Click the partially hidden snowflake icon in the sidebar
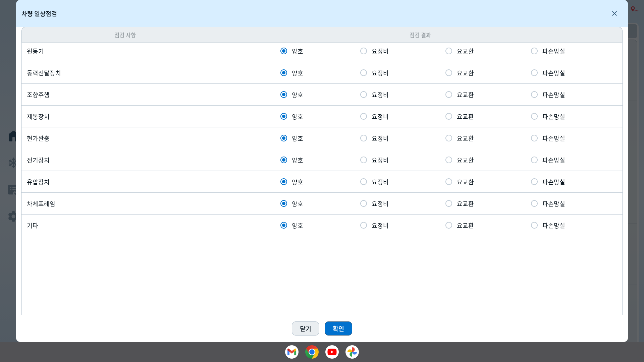644x362 pixels. point(12,163)
